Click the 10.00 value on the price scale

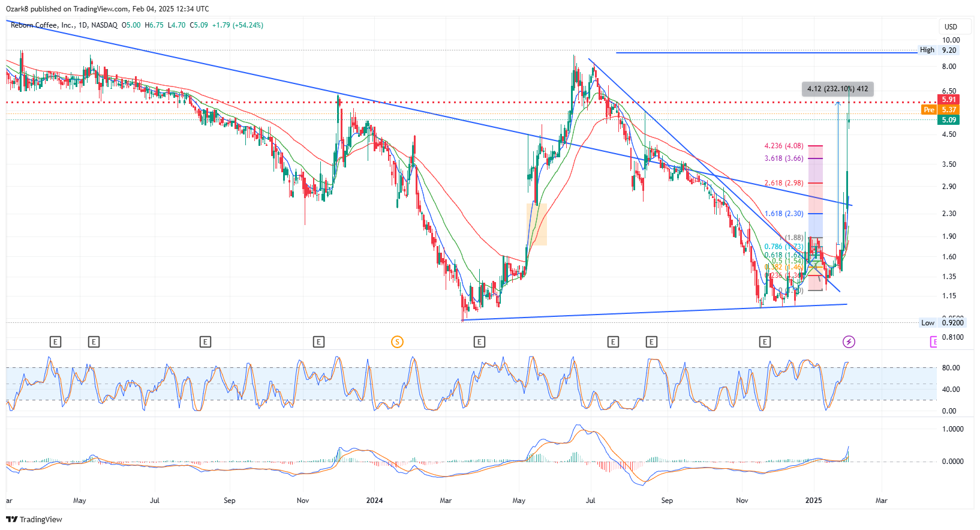click(951, 40)
